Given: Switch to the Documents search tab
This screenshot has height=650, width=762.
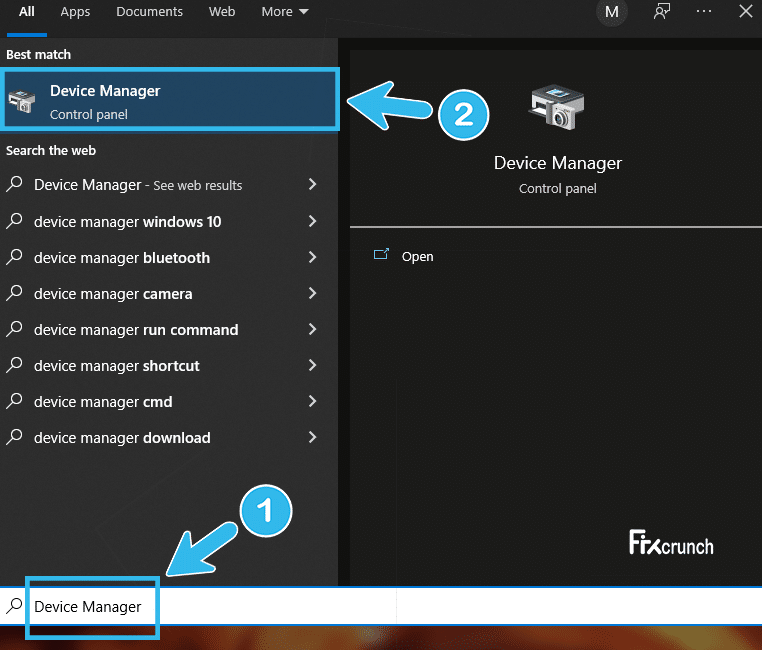Looking at the screenshot, I should point(149,12).
